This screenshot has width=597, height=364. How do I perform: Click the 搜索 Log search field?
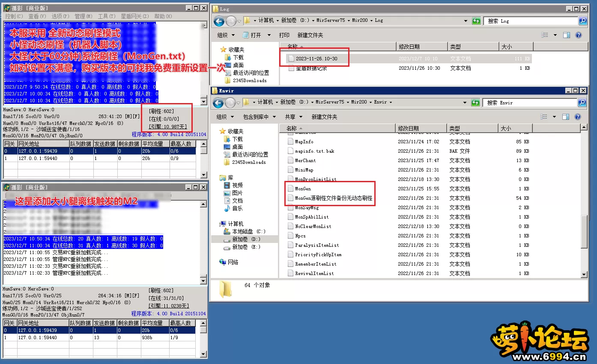pos(531,21)
